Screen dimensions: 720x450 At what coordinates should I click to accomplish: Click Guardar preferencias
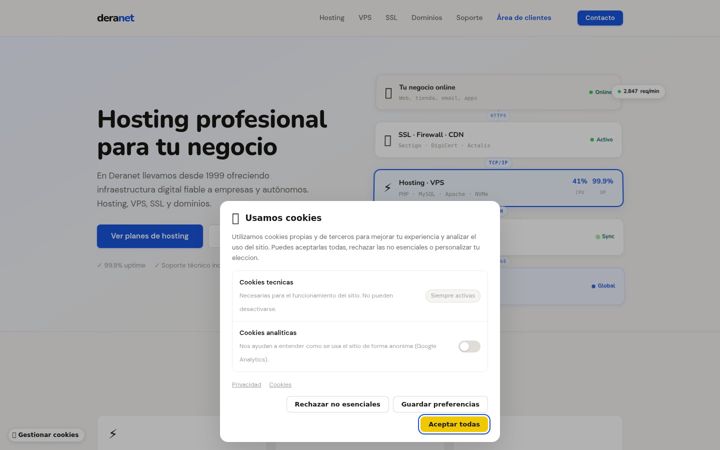[440, 404]
